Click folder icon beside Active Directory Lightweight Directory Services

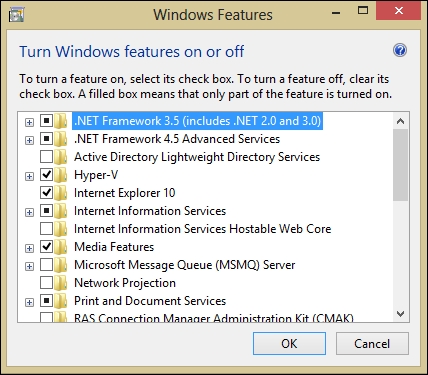click(61, 157)
